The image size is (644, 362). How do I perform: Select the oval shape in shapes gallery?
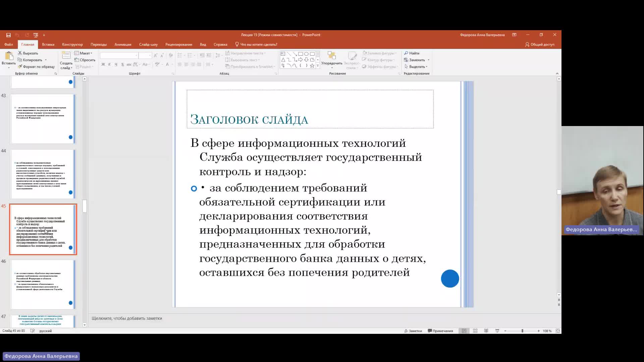(x=306, y=54)
